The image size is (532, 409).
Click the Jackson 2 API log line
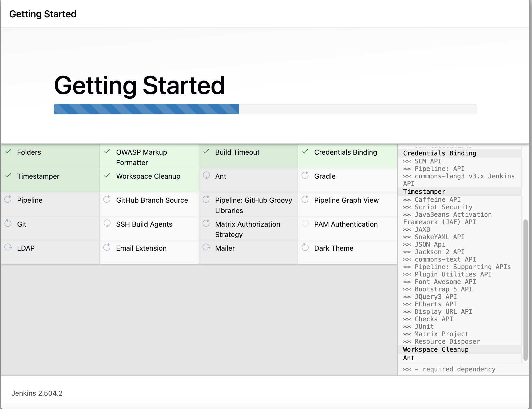coord(434,252)
